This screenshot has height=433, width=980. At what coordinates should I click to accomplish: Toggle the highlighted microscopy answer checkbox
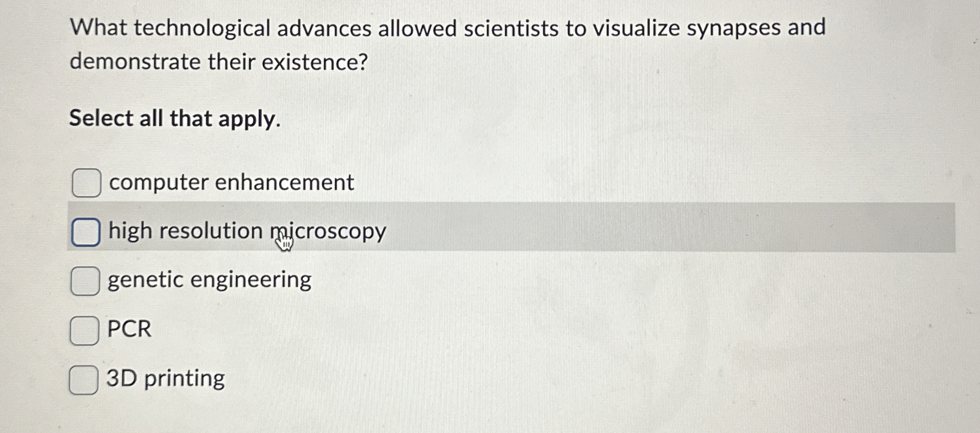[86, 232]
